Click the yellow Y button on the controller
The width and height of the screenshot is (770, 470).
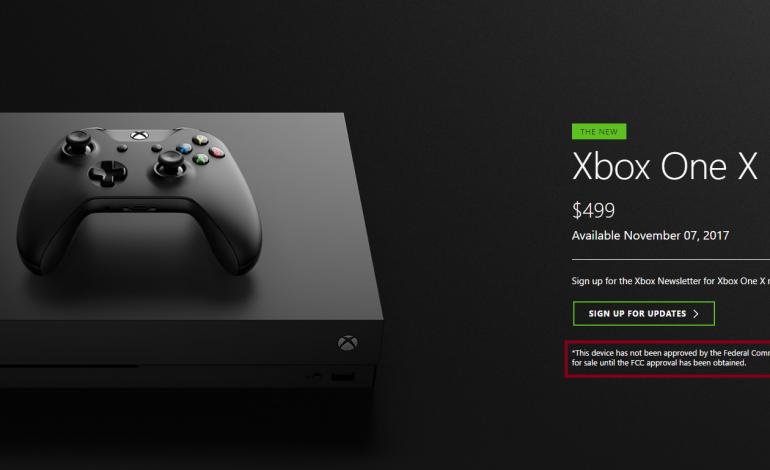tap(200, 140)
